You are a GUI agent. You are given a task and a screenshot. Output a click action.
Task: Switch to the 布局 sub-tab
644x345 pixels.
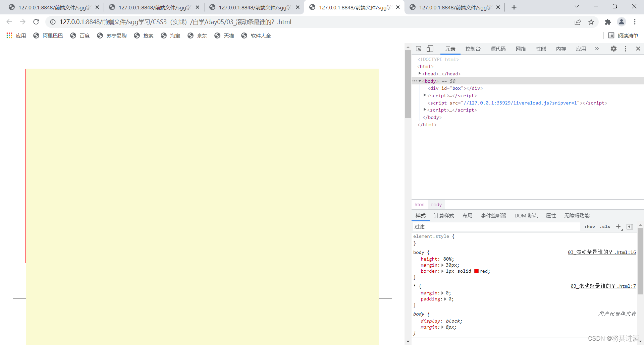pos(468,216)
